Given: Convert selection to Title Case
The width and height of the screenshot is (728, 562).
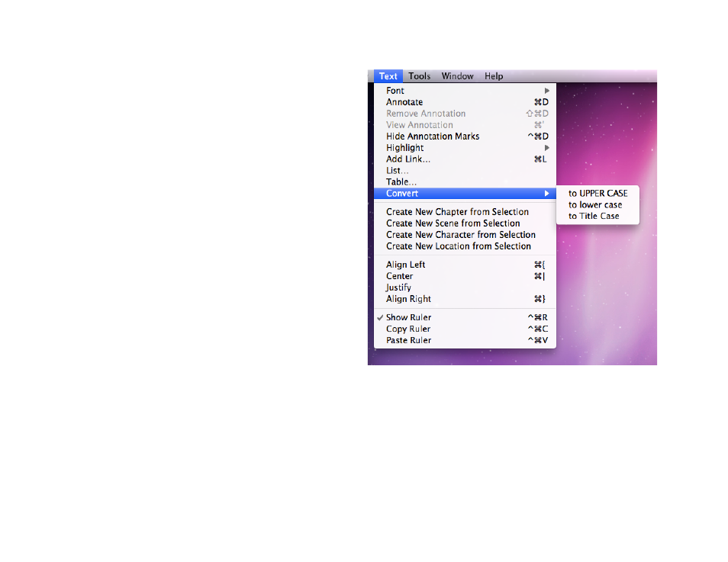Looking at the screenshot, I should [598, 217].
